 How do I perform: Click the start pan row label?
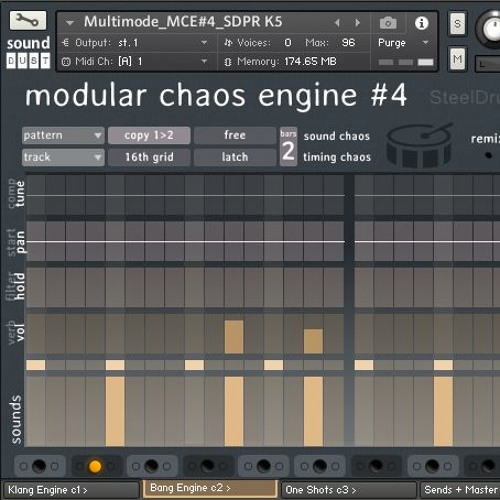[17, 242]
